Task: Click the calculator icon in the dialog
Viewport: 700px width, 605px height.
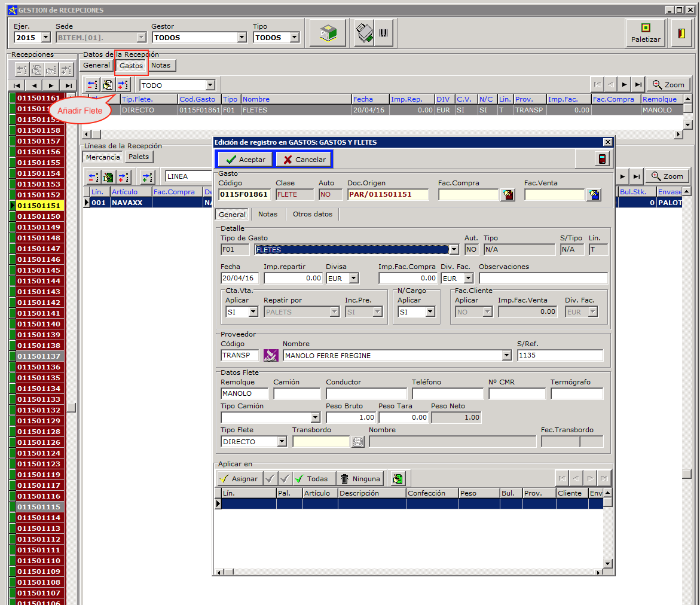Action: [602, 159]
